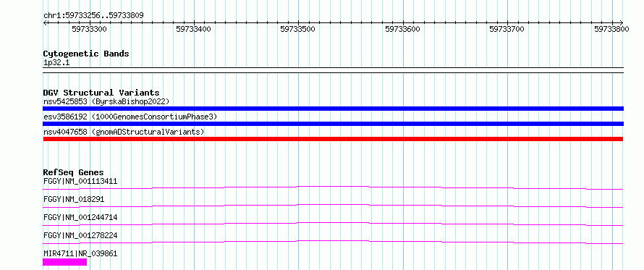Click the blue bar for esv3586192
Viewport: 644px width, 270px height.
[x=333, y=124]
